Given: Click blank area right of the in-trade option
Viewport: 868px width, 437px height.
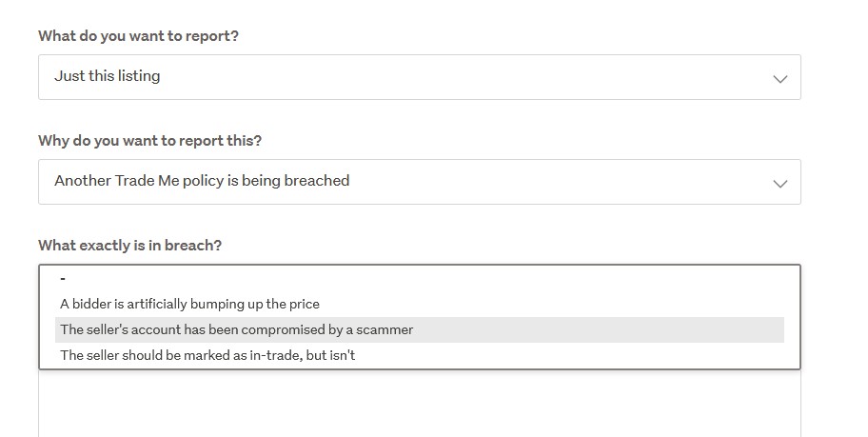Looking at the screenshot, I should [x=571, y=356].
